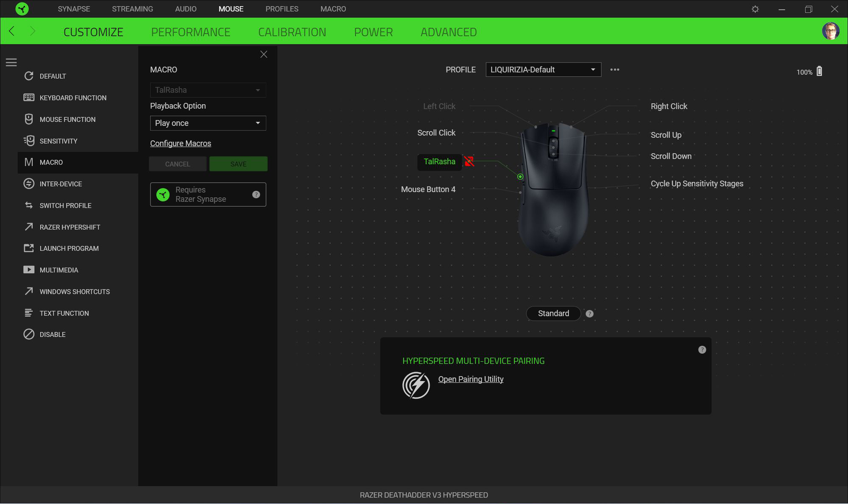Select the Launch Program icon
The width and height of the screenshot is (848, 504).
click(x=29, y=248)
